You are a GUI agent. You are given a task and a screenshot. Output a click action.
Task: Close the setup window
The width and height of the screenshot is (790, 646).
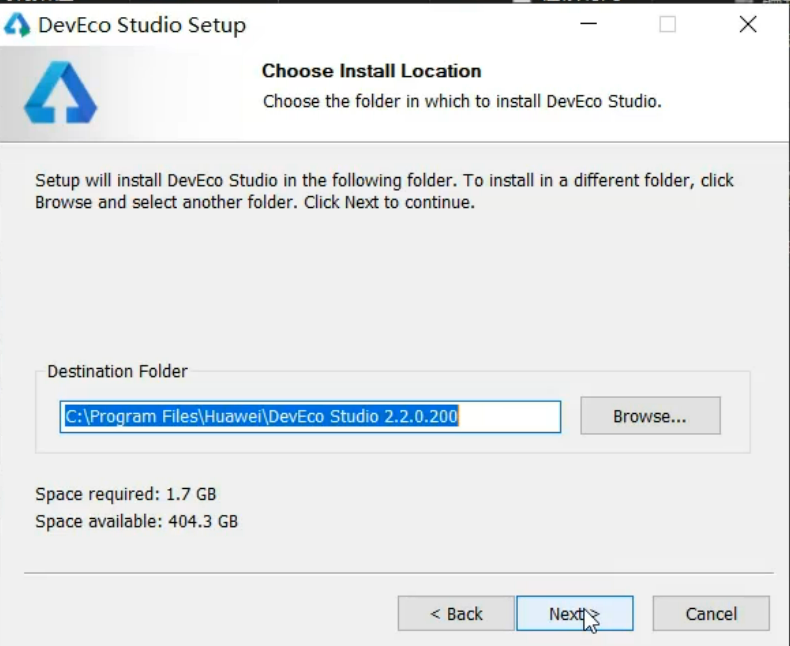pyautogui.click(x=748, y=24)
